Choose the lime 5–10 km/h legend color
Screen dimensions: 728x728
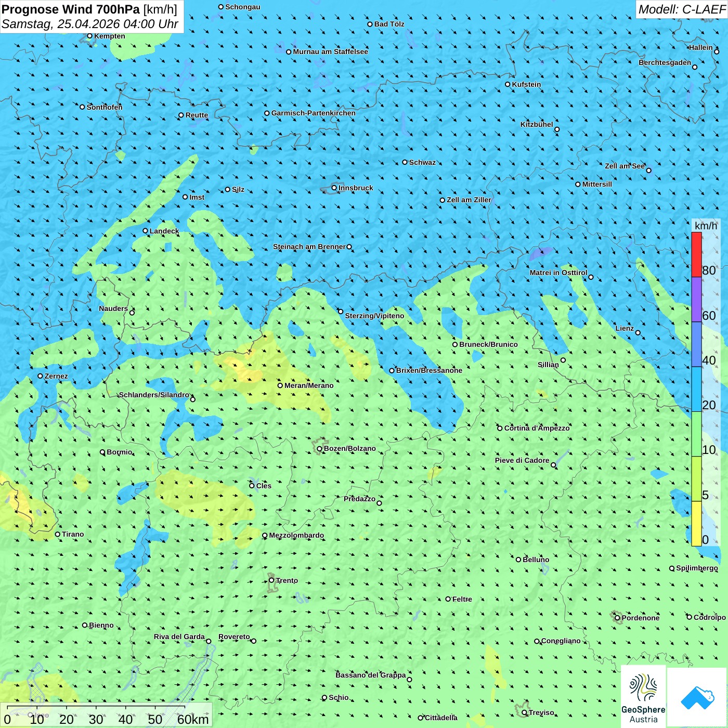(x=696, y=479)
